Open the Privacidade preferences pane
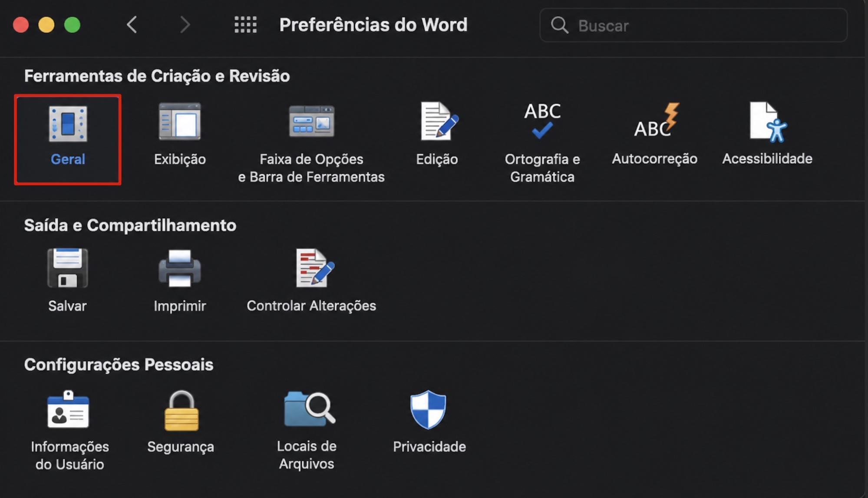This screenshot has width=868, height=498. coord(429,422)
